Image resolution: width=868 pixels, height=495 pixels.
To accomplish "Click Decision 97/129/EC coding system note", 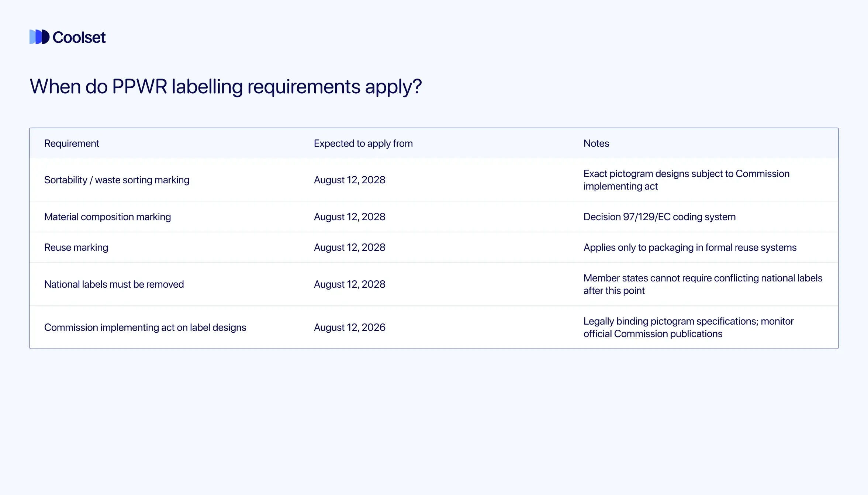I will (x=659, y=217).
